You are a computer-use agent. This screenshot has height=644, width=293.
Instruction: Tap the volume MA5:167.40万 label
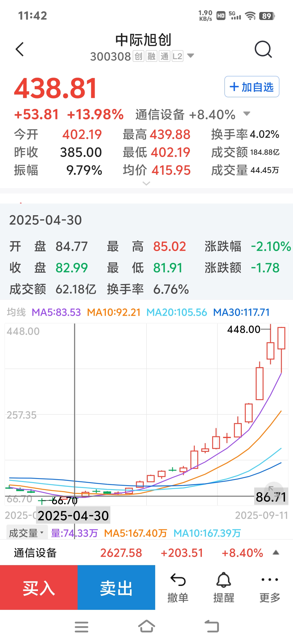click(x=136, y=533)
